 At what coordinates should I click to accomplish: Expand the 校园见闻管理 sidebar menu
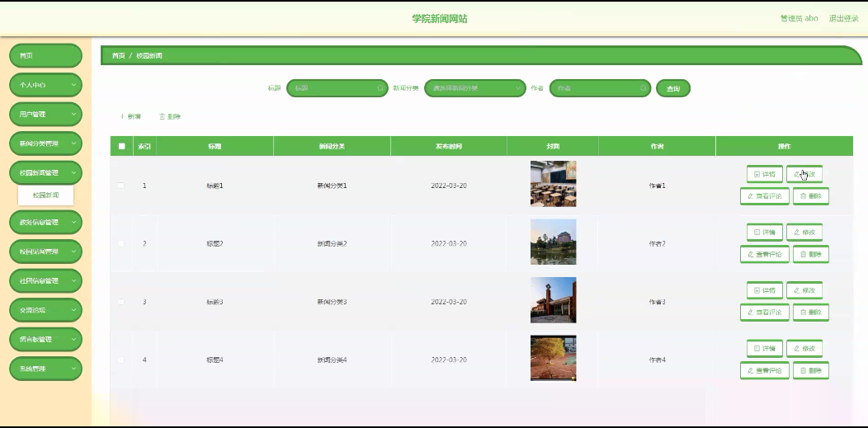click(45, 252)
